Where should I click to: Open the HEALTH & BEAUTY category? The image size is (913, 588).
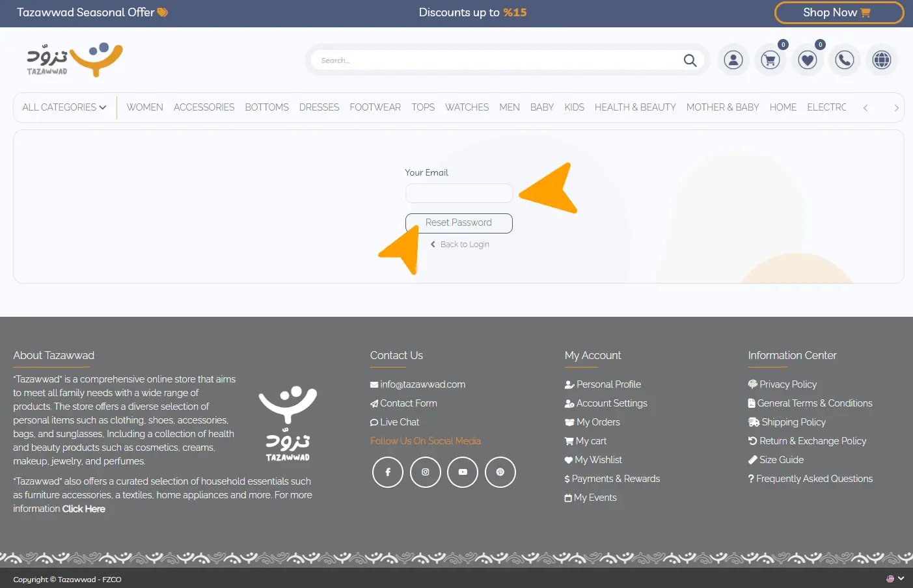pos(635,107)
